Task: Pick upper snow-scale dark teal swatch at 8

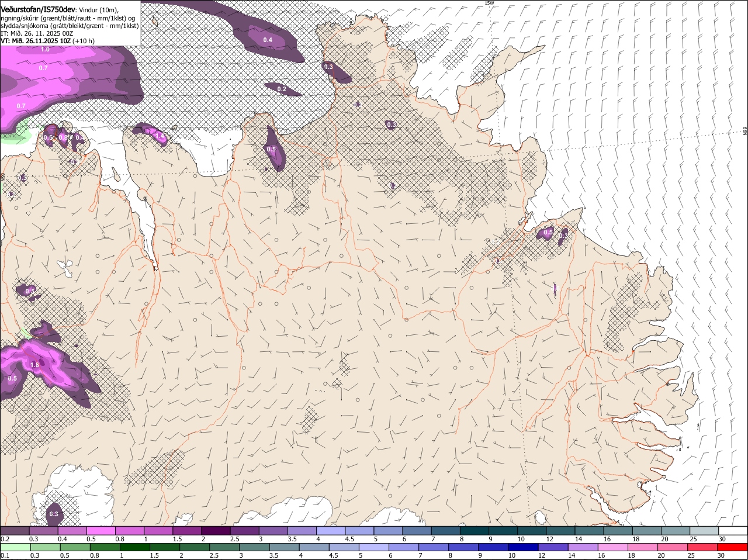Action: [x=474, y=530]
